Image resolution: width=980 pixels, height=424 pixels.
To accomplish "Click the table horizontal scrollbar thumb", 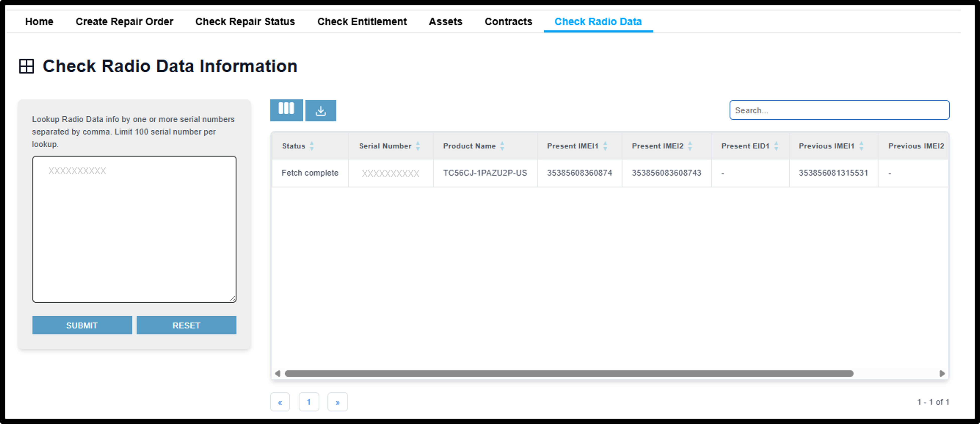I will (569, 373).
